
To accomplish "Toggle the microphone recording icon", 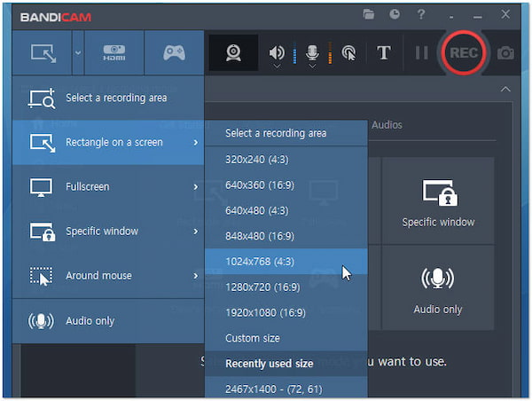I will click(x=312, y=53).
